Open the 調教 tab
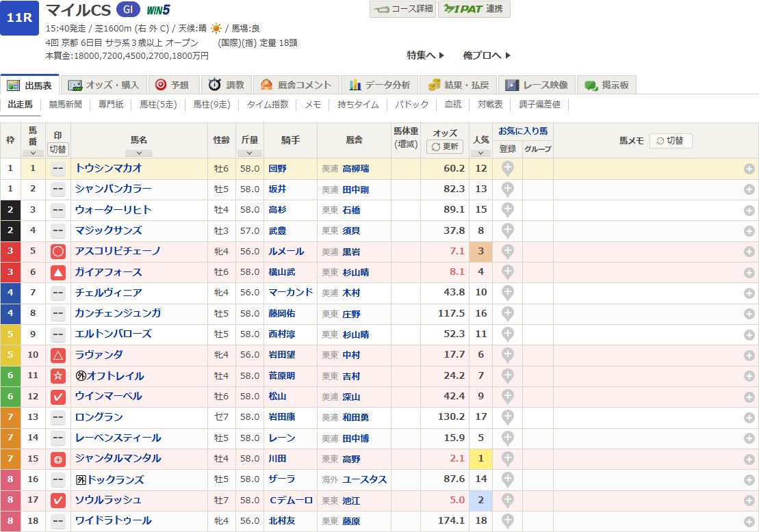This screenshot has width=759, height=532. tap(227, 85)
